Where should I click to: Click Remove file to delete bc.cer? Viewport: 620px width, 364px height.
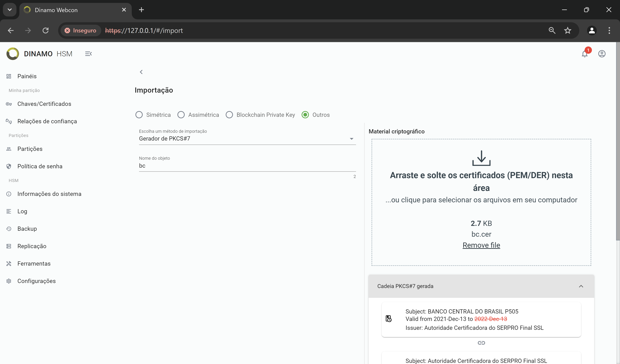click(481, 245)
